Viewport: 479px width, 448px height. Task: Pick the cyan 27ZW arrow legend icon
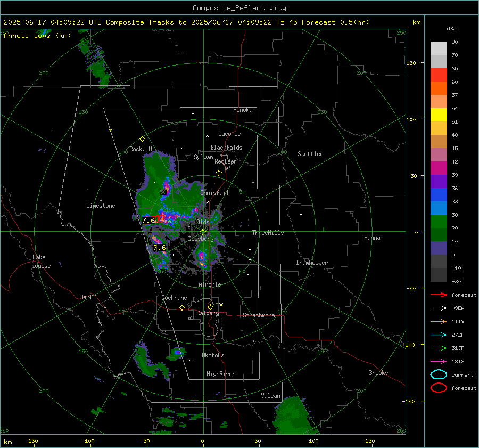click(439, 335)
